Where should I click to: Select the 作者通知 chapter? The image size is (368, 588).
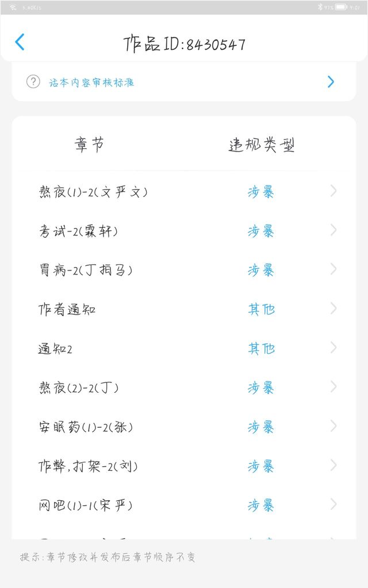(x=67, y=310)
